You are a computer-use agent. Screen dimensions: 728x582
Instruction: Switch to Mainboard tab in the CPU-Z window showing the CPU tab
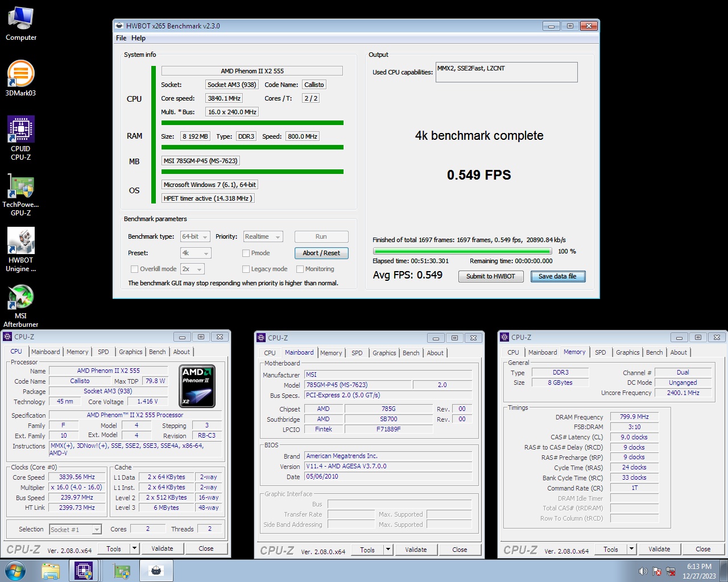45,352
